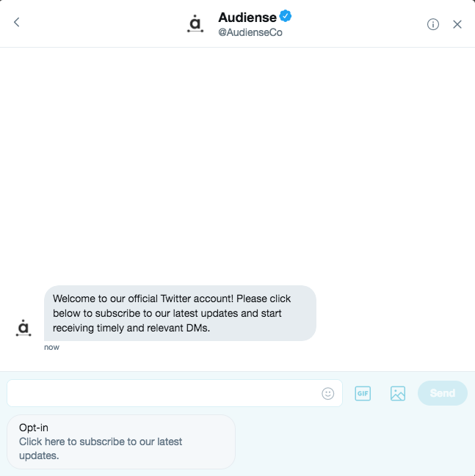Click "Click here to subscribe to our latest updates" text
The image size is (475, 476).
pyautogui.click(x=101, y=448)
